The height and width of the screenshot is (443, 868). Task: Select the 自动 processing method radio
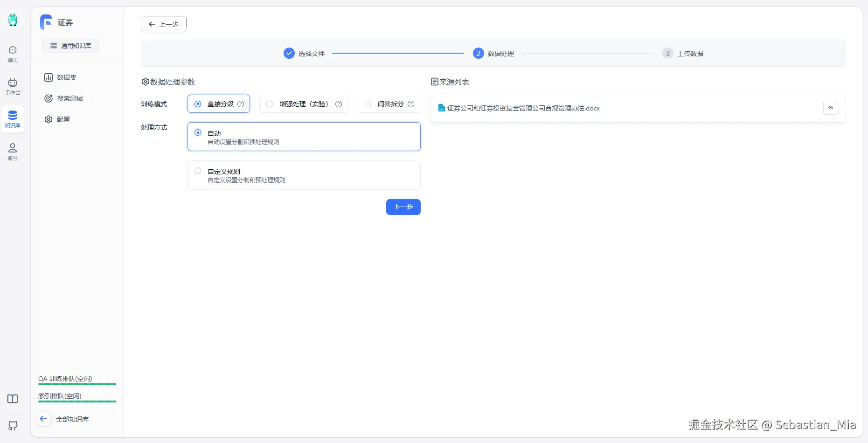tap(198, 132)
